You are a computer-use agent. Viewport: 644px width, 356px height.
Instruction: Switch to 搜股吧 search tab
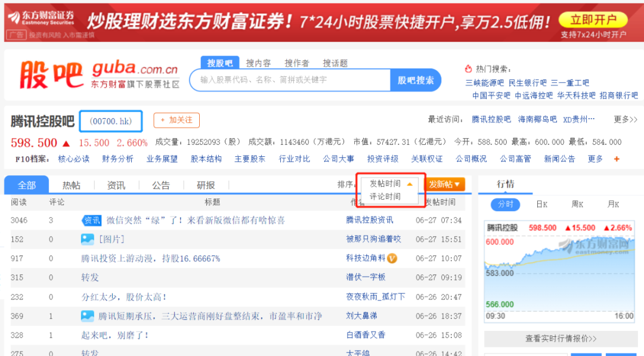[x=219, y=63]
